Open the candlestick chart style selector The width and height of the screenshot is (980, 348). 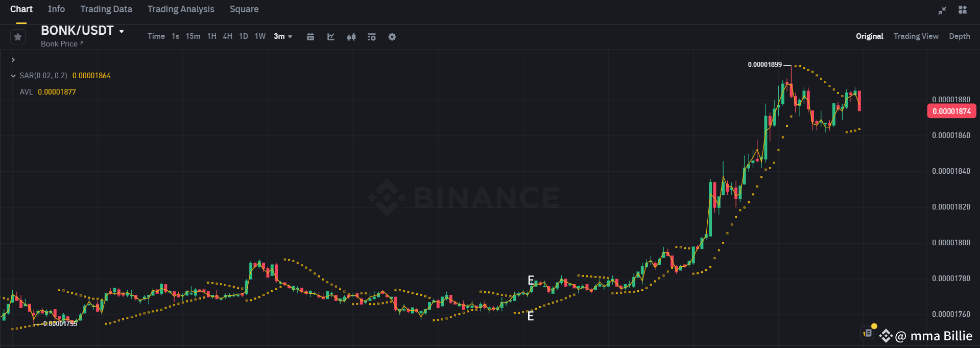point(351,36)
